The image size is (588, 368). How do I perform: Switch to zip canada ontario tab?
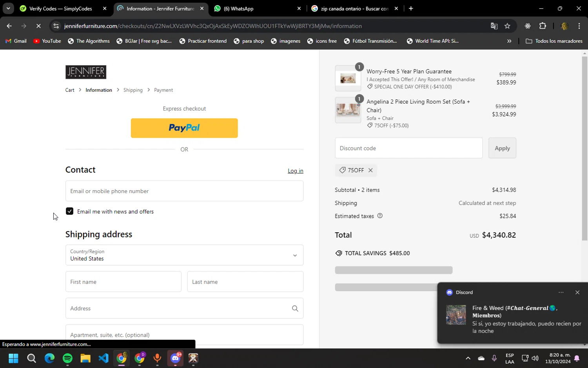point(355,8)
